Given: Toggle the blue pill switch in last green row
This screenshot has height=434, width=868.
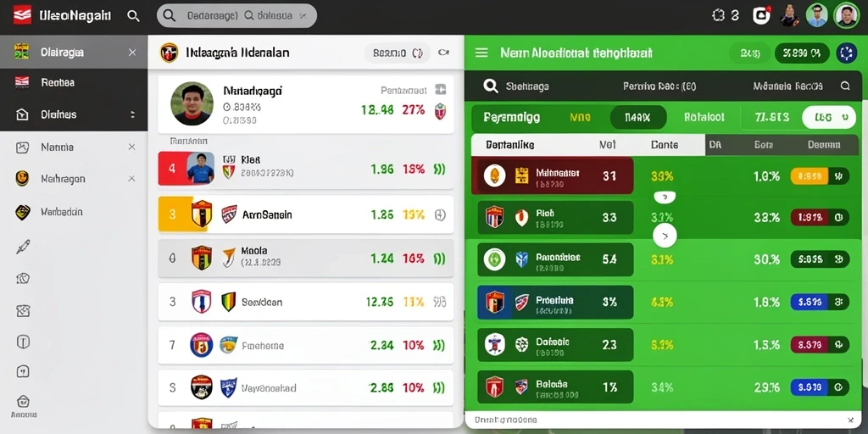Looking at the screenshot, I should [x=820, y=387].
